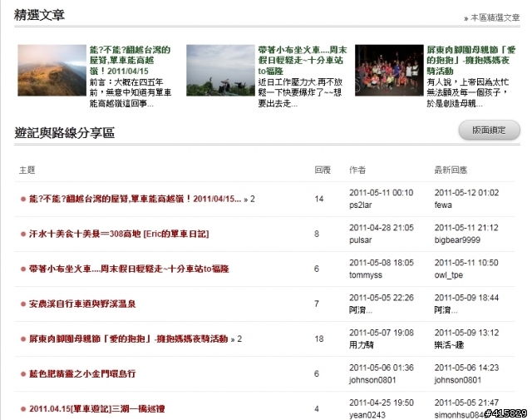
Task: Click author yean0243
Action: [367, 415]
